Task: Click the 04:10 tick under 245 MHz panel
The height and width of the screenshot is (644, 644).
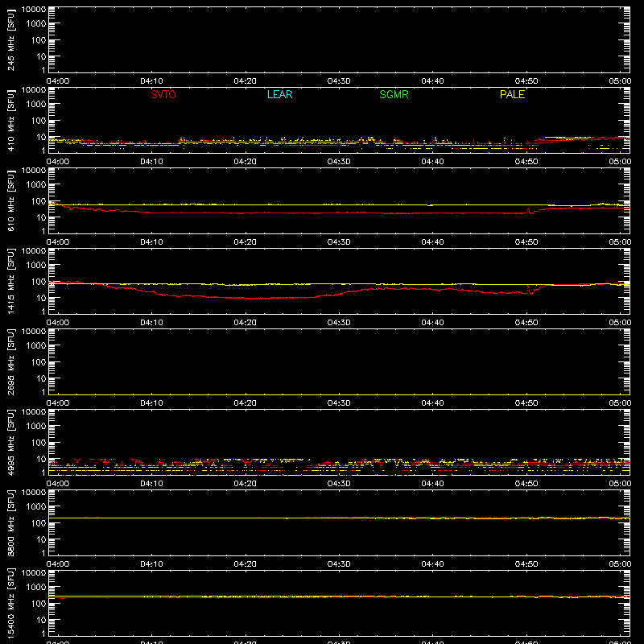Action: point(151,81)
